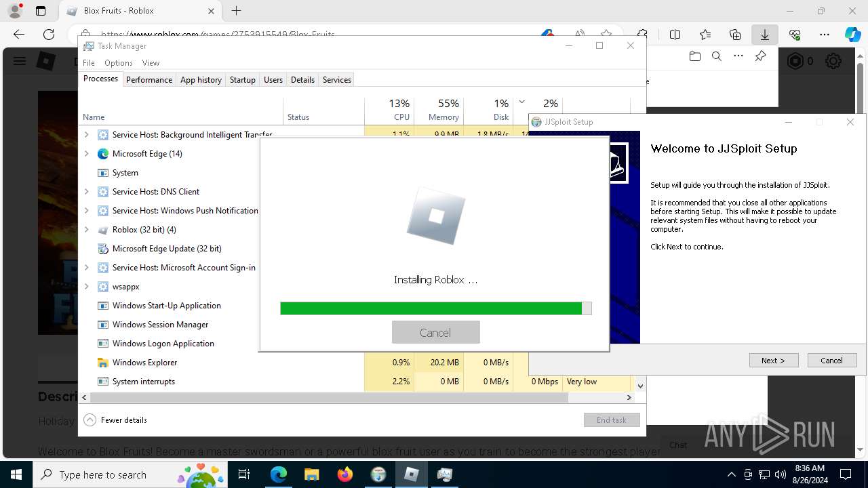868x488 pixels.
Task: Open Task Manager Options menu
Action: [119, 62]
